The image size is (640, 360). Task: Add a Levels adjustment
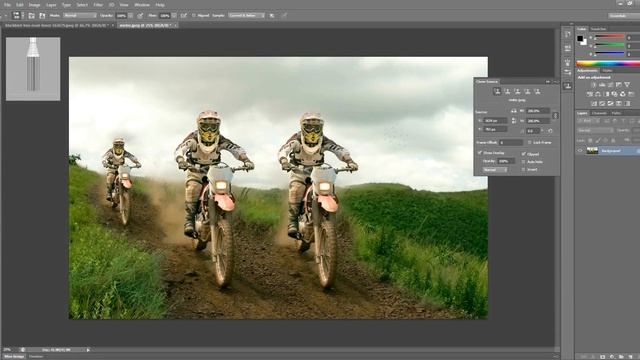point(602,84)
